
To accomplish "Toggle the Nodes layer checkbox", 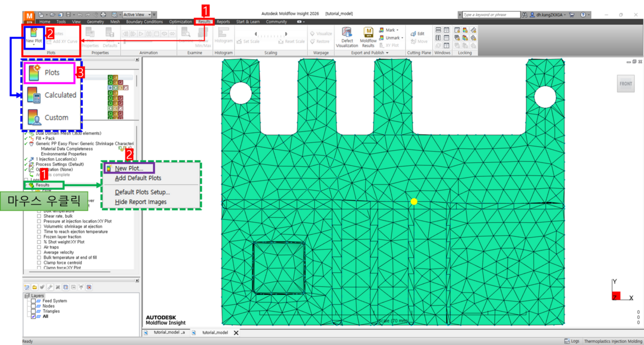I will click(x=33, y=306).
